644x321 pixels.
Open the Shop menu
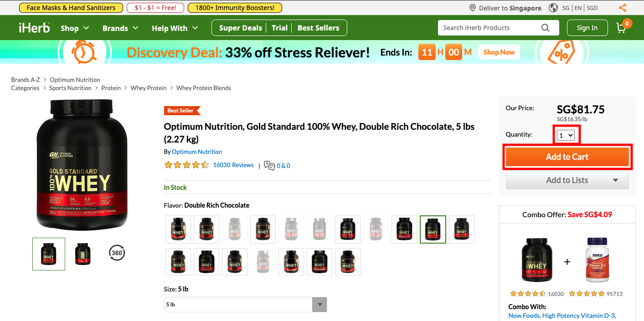coord(75,28)
